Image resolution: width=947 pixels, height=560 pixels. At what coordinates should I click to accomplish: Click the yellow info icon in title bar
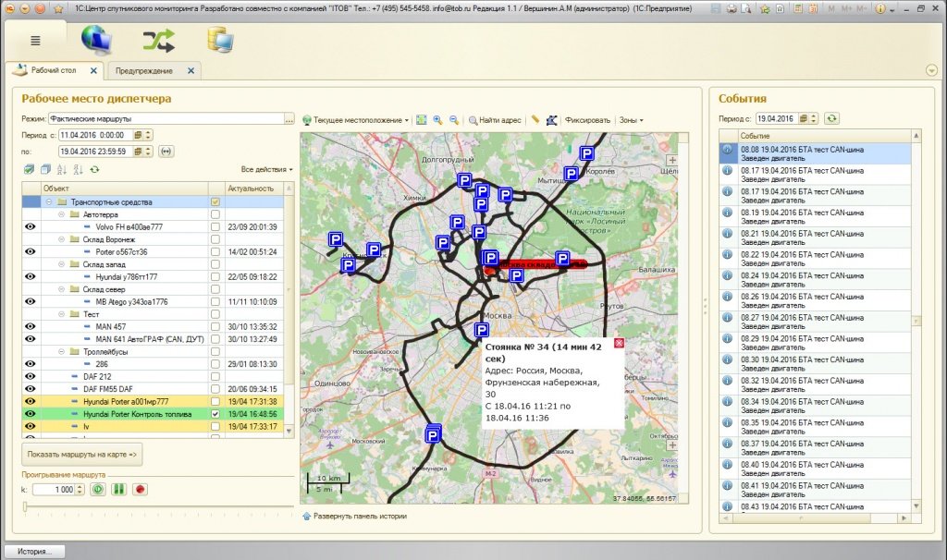(880, 9)
